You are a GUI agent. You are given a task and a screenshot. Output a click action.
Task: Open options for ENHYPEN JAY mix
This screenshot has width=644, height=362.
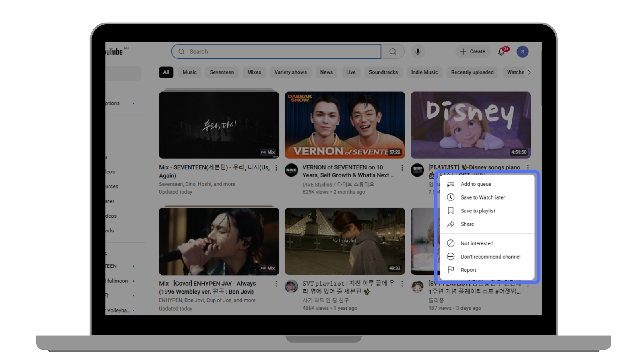pos(276,284)
